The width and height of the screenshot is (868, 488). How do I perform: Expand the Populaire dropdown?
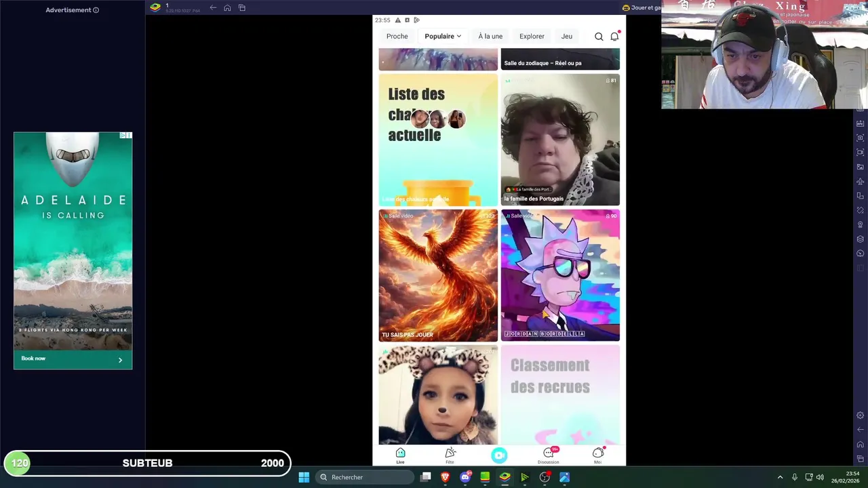pyautogui.click(x=443, y=37)
